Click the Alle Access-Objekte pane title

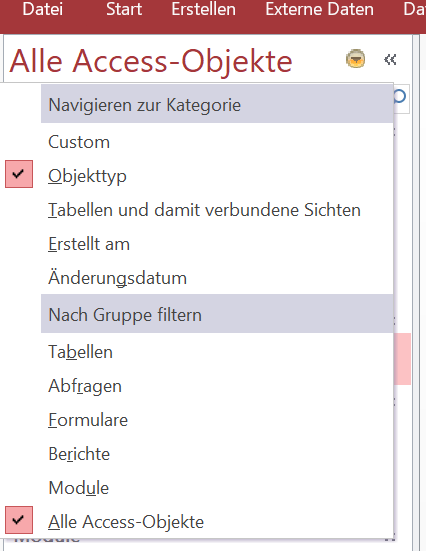click(151, 61)
